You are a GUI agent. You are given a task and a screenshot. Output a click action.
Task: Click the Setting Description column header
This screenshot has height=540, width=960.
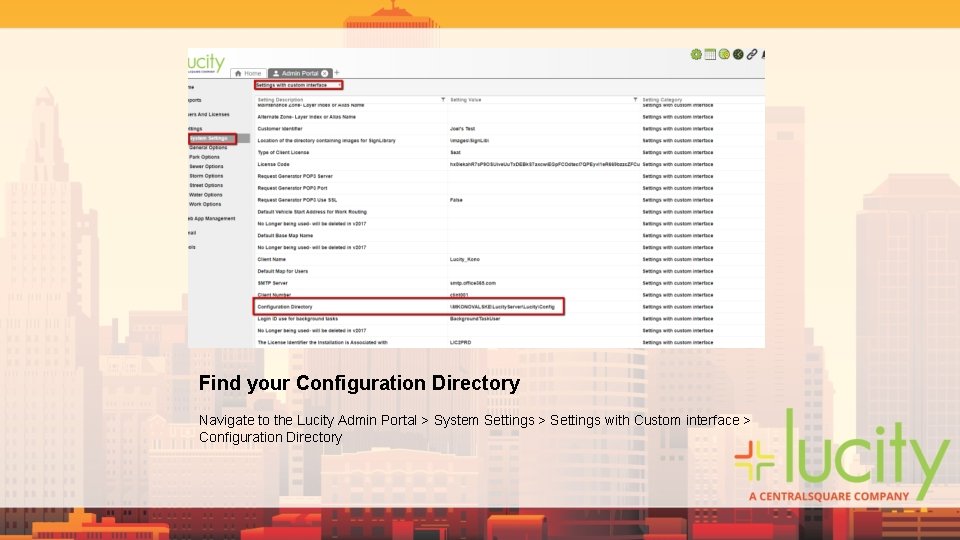click(x=280, y=99)
